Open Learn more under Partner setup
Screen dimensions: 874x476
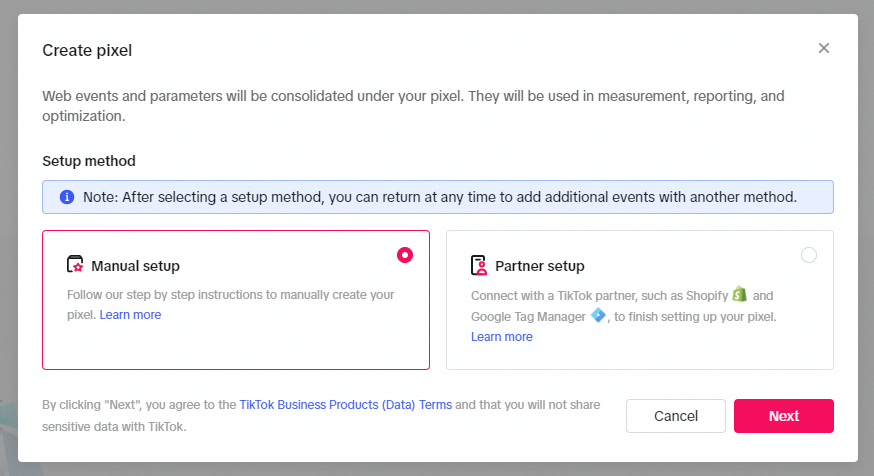(502, 337)
